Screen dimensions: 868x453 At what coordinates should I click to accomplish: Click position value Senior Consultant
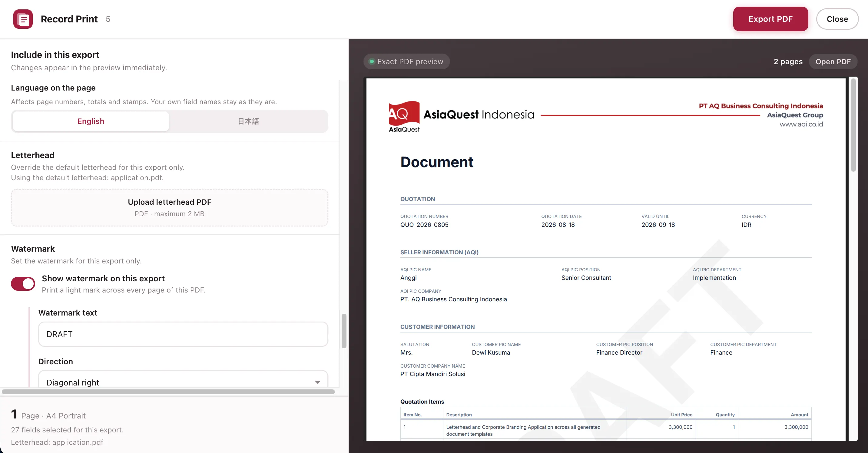pyautogui.click(x=586, y=278)
